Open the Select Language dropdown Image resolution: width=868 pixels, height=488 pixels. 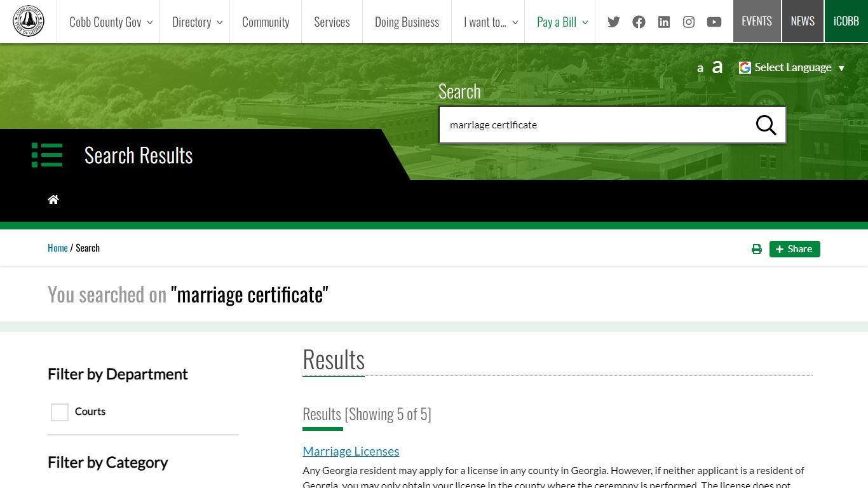pos(792,67)
